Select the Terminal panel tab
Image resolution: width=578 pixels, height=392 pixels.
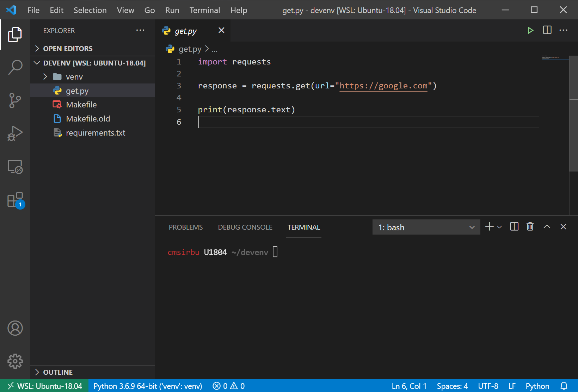(304, 227)
